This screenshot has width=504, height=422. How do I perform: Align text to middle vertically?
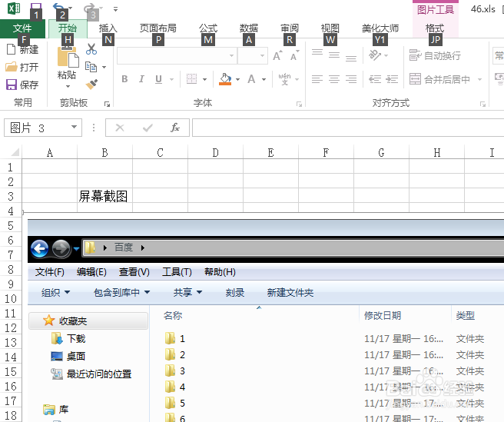pos(334,55)
